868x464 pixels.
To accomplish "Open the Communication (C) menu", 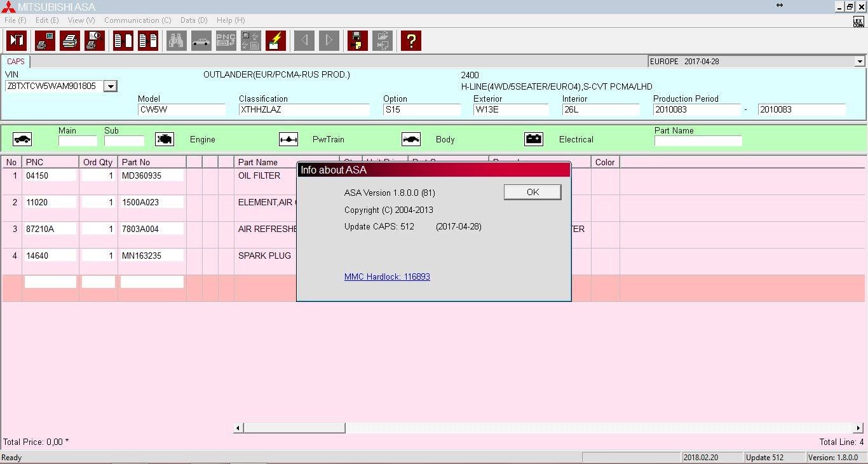I will click(138, 20).
